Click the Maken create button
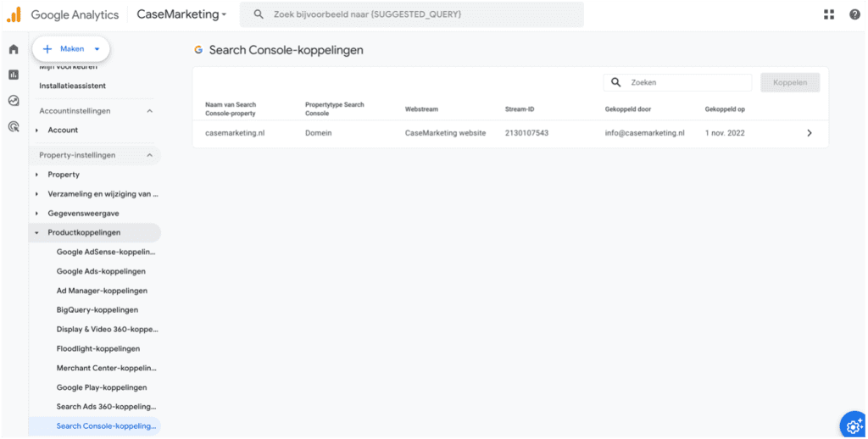The image size is (868, 439). tap(71, 49)
